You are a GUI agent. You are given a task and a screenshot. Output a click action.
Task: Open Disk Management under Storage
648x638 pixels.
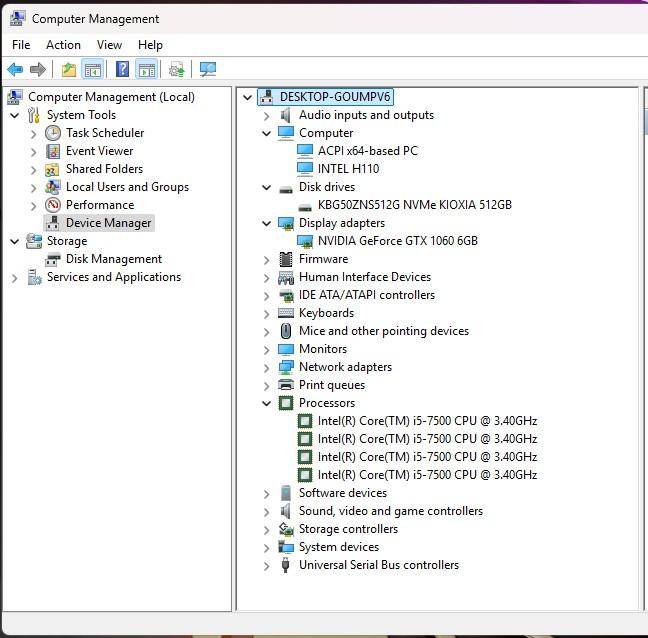[114, 259]
